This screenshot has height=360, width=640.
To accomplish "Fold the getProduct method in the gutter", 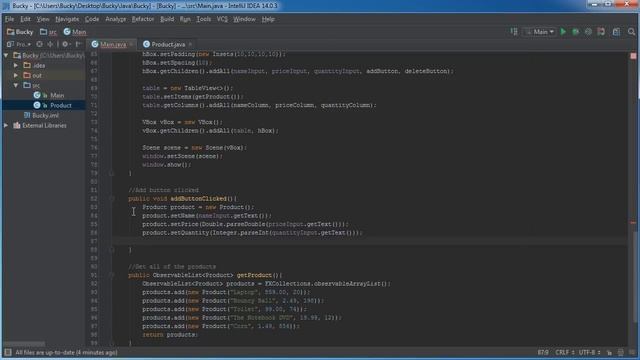I will pos(111,275).
